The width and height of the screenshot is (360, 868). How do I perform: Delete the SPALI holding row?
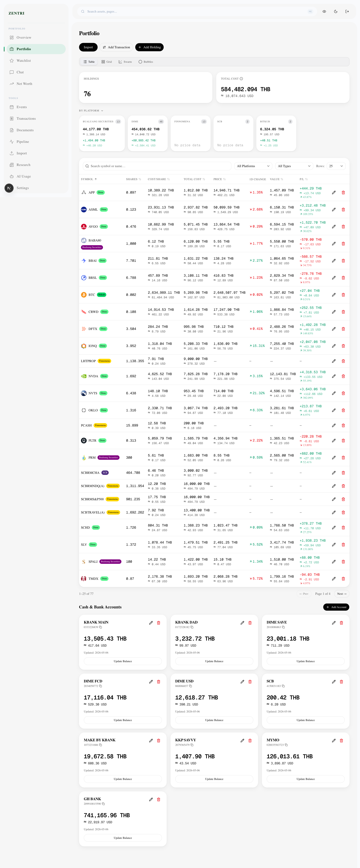(x=343, y=562)
